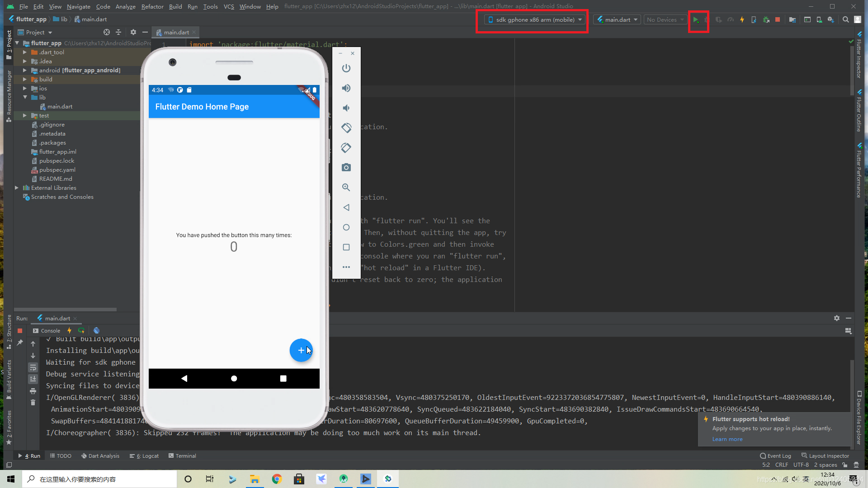The width and height of the screenshot is (868, 488).
Task: Toggle soft-wrap in the Run console
Action: tap(33, 367)
